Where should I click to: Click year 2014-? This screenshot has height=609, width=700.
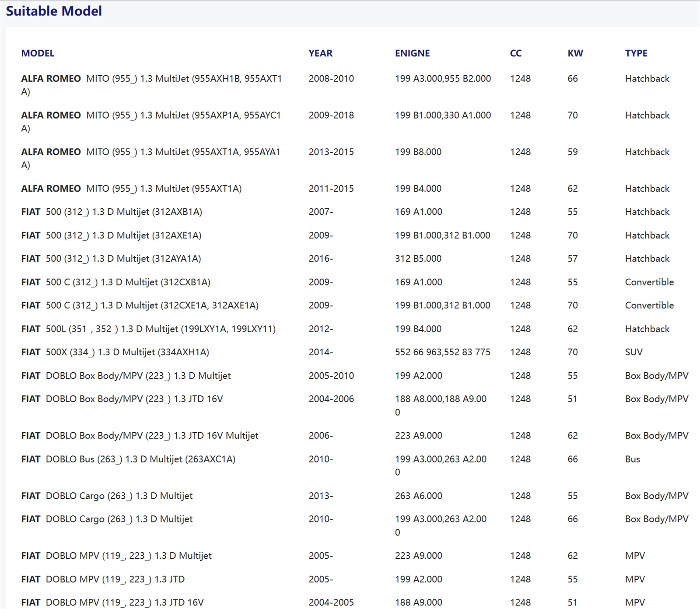pyautogui.click(x=321, y=353)
